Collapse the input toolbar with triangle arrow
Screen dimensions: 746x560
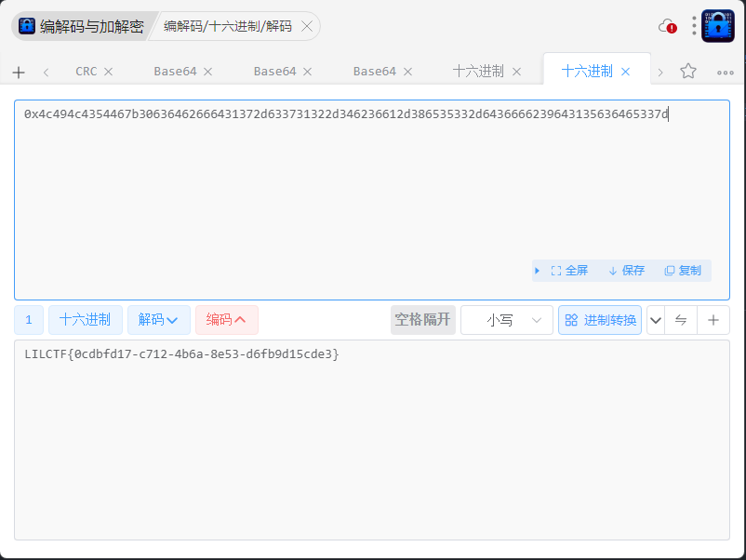537,271
